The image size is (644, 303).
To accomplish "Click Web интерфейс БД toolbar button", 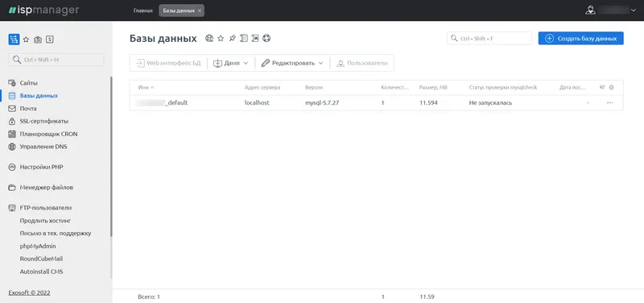I will pyautogui.click(x=168, y=64).
